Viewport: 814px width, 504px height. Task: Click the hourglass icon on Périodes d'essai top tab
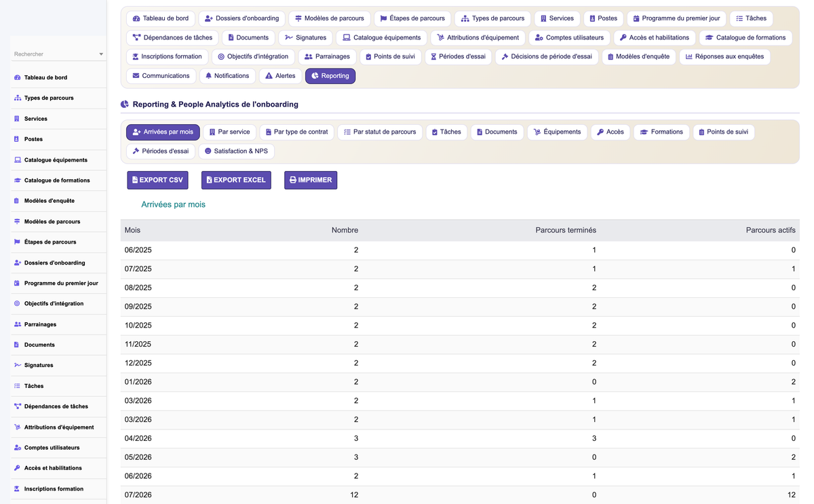(x=433, y=57)
